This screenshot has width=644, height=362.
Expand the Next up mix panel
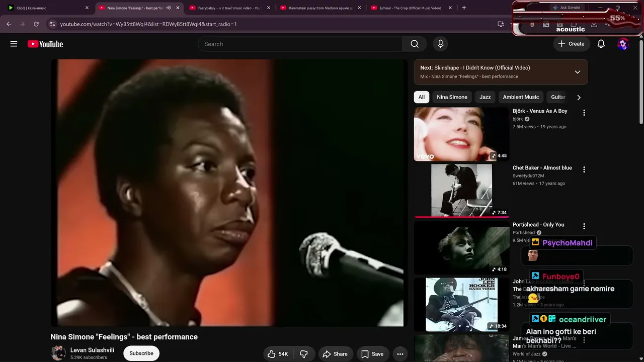578,72
